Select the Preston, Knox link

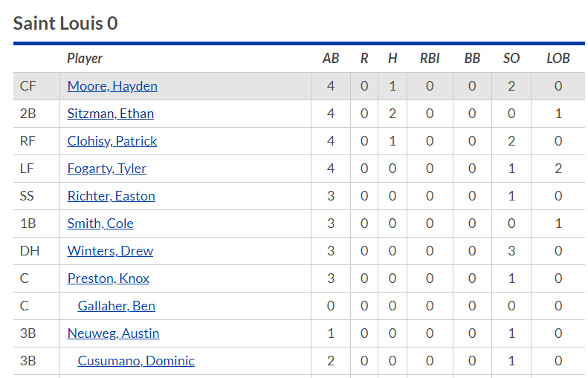click(109, 278)
